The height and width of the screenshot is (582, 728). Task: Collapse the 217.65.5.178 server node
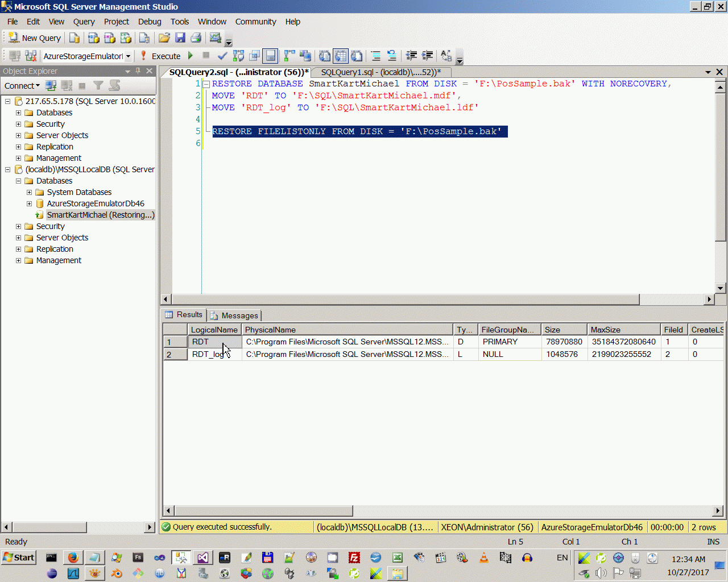point(8,101)
